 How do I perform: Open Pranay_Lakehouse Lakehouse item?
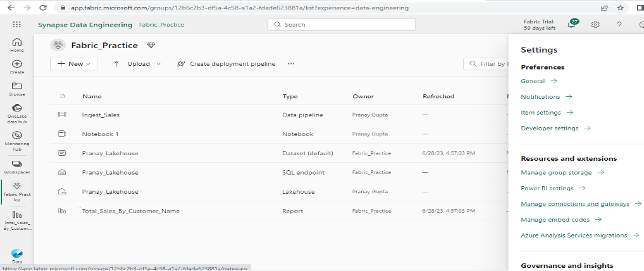coord(110,192)
